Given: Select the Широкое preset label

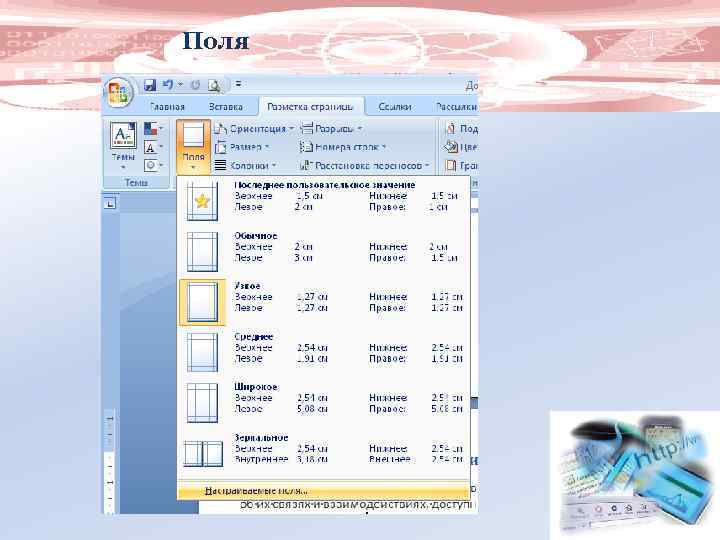Looking at the screenshot, I should tap(256, 387).
